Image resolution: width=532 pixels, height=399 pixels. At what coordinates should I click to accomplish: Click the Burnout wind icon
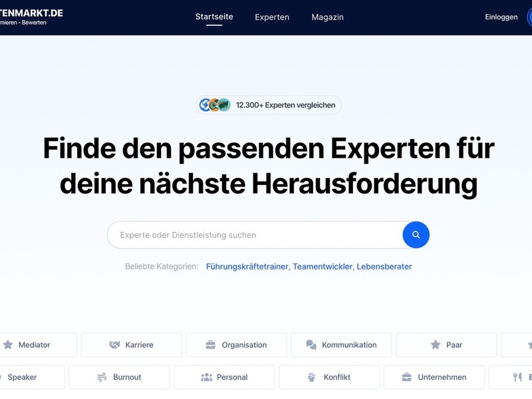102,377
